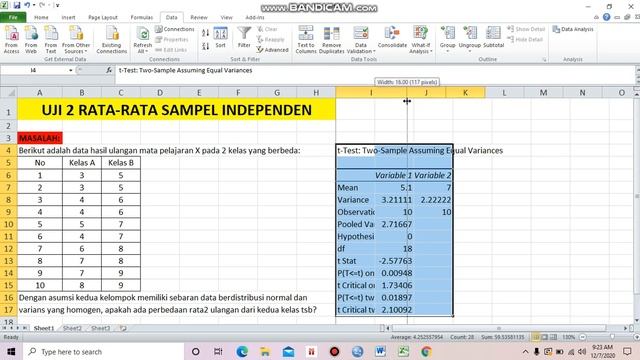Viewport: 640px width, 360px height.
Task: Switch to Page Layout view button
Action: 544,337
